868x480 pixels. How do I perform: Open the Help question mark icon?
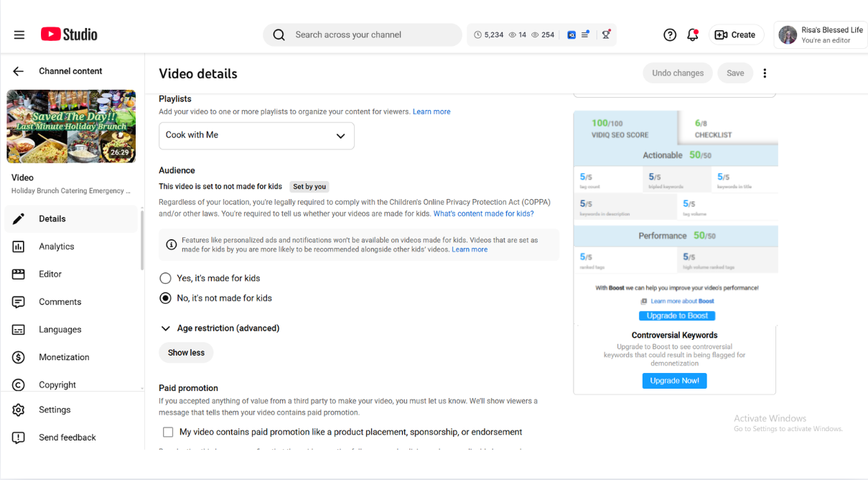tap(670, 34)
